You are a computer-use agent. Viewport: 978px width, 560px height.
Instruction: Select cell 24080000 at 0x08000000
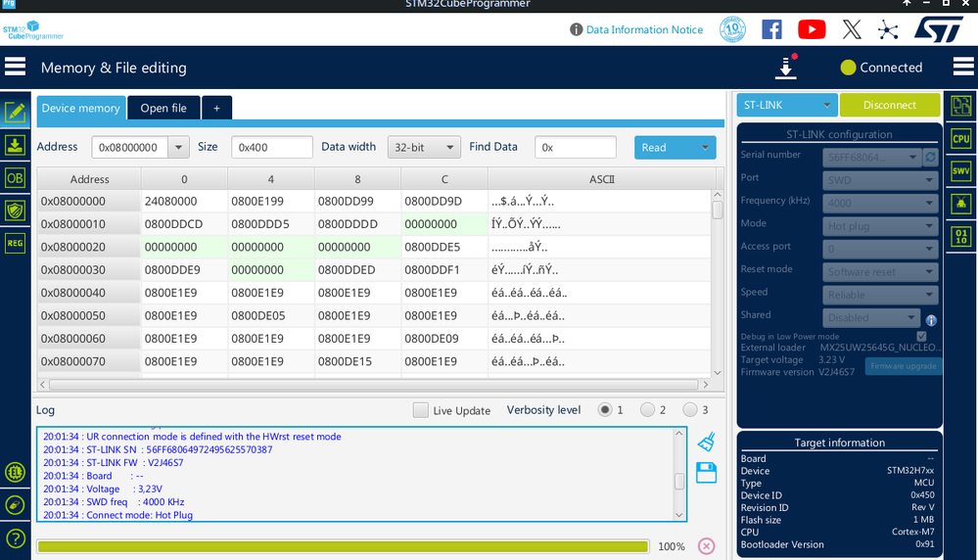pos(184,202)
